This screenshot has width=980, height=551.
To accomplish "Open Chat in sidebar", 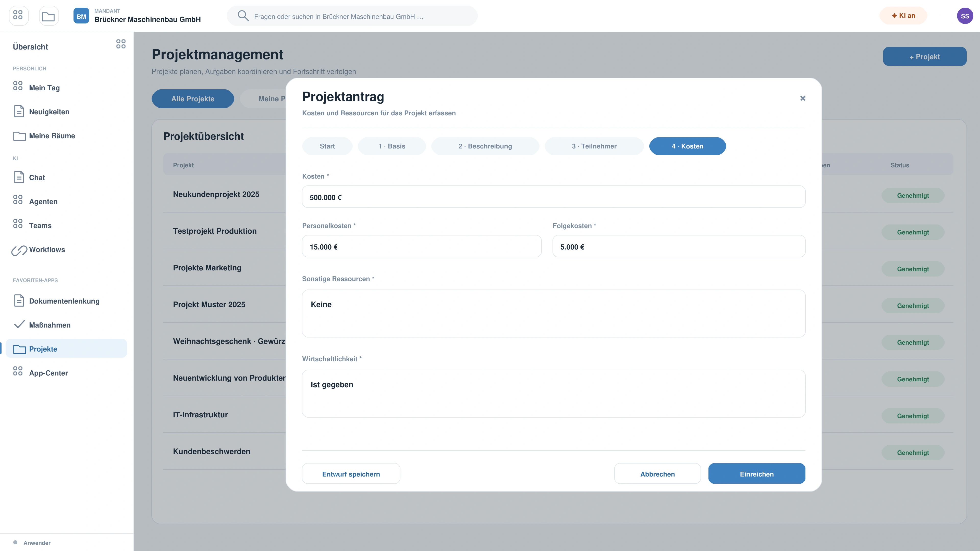I will coord(66,177).
